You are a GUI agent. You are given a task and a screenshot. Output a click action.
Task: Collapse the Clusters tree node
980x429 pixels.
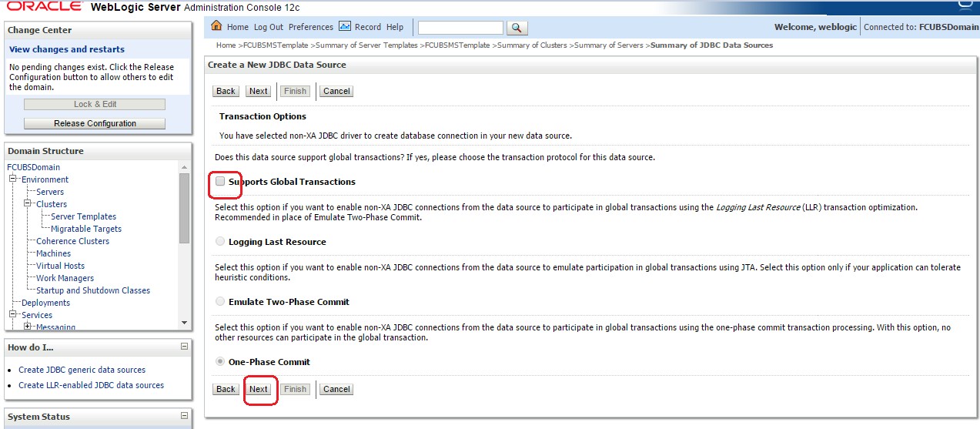pyautogui.click(x=28, y=204)
